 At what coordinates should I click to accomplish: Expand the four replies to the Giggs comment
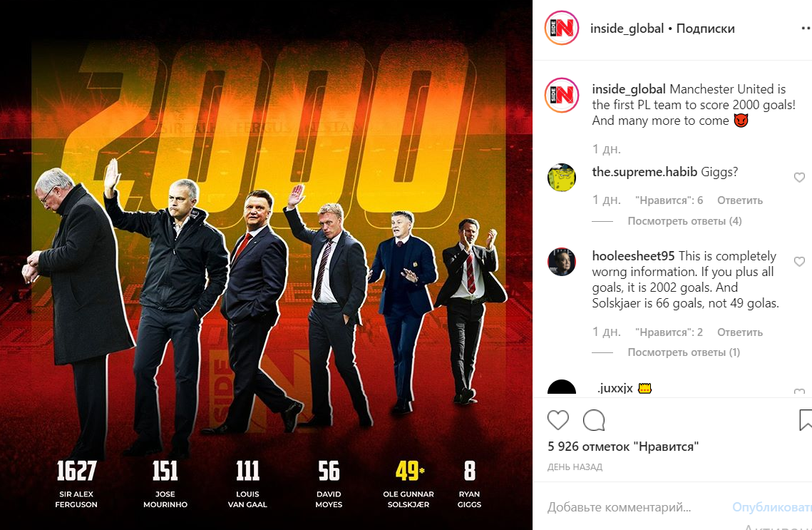684,221
